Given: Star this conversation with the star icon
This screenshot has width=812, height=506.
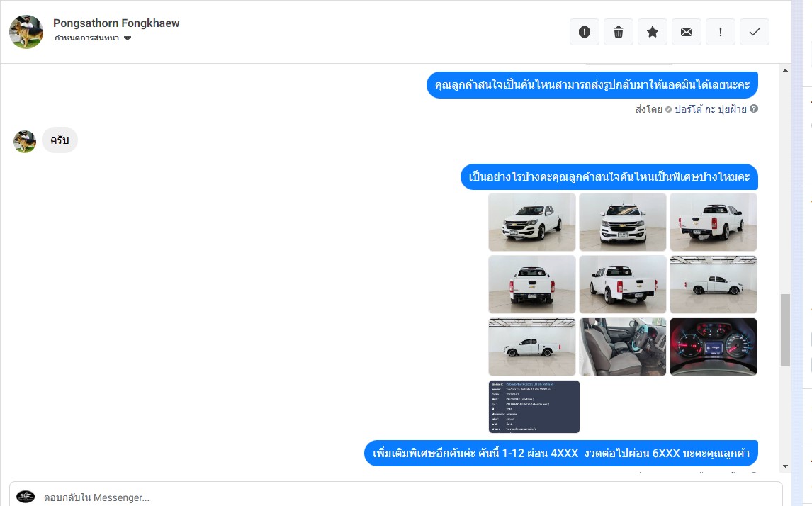Looking at the screenshot, I should click(x=653, y=32).
